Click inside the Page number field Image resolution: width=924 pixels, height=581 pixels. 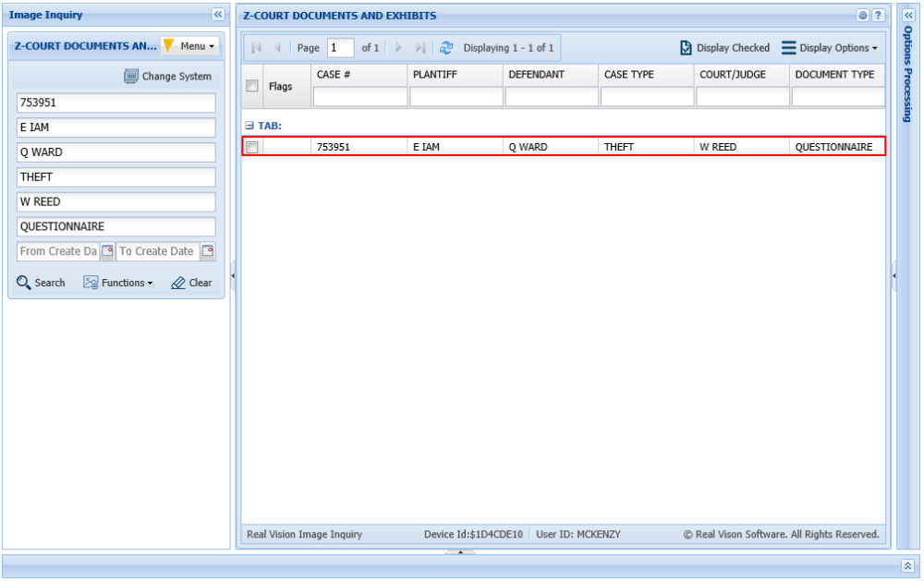tap(339, 47)
